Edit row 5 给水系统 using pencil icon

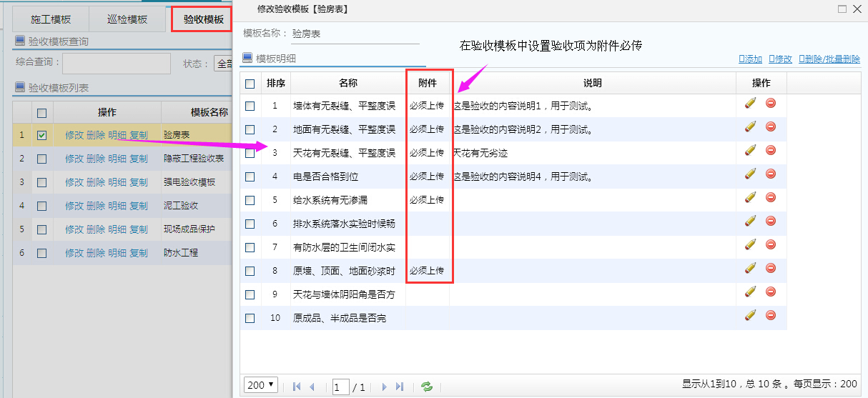pos(750,197)
